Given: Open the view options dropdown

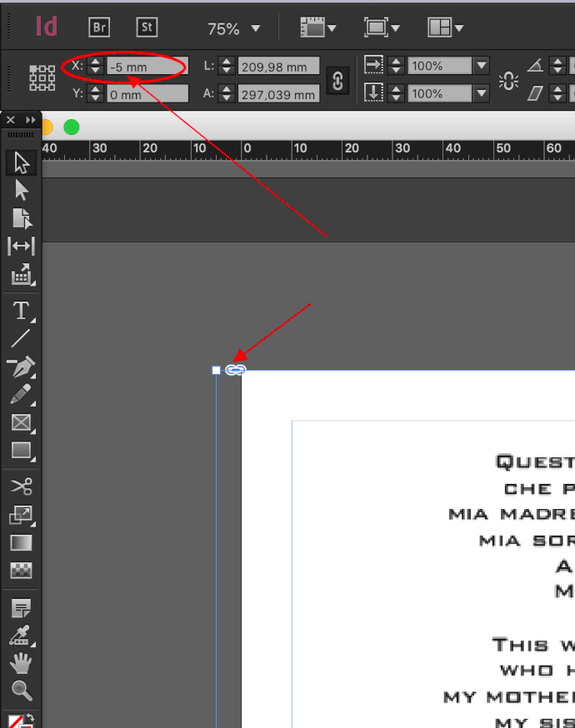Looking at the screenshot, I should [x=318, y=27].
